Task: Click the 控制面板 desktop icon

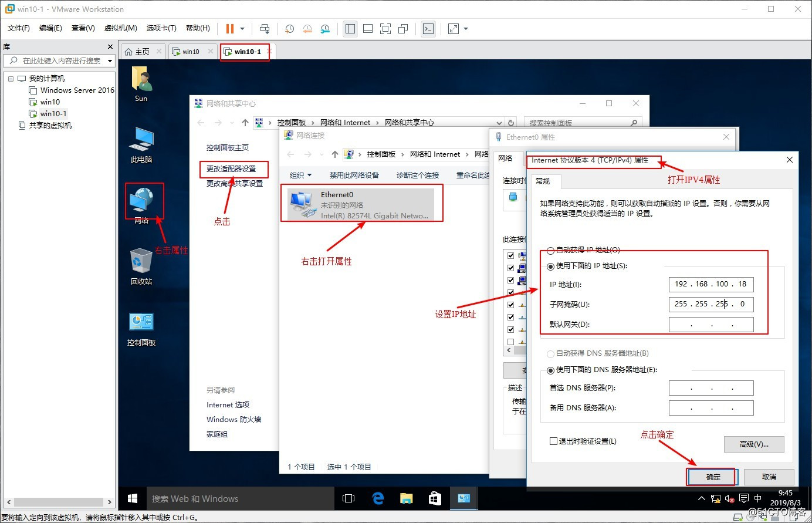Action: pyautogui.click(x=141, y=329)
